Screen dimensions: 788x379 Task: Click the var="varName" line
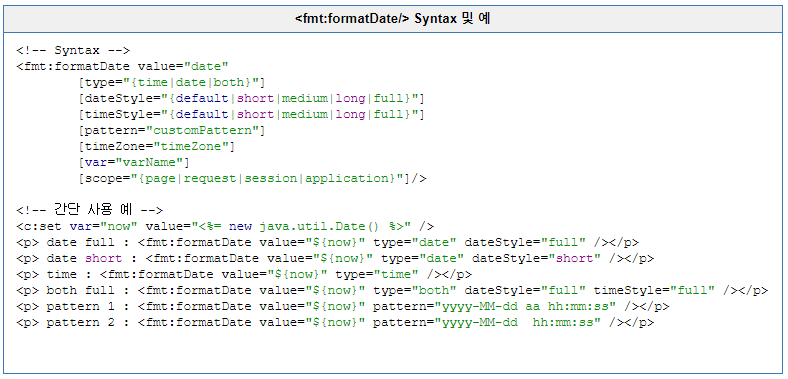point(134,163)
